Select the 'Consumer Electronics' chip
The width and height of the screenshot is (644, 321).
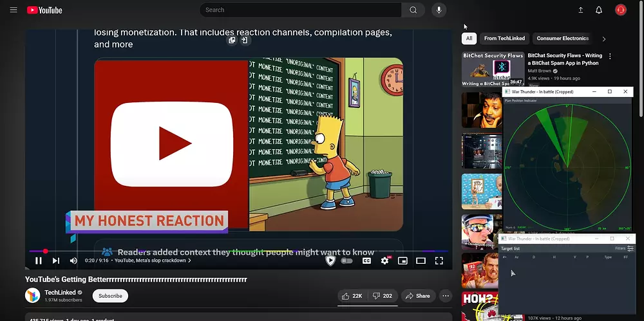563,39
